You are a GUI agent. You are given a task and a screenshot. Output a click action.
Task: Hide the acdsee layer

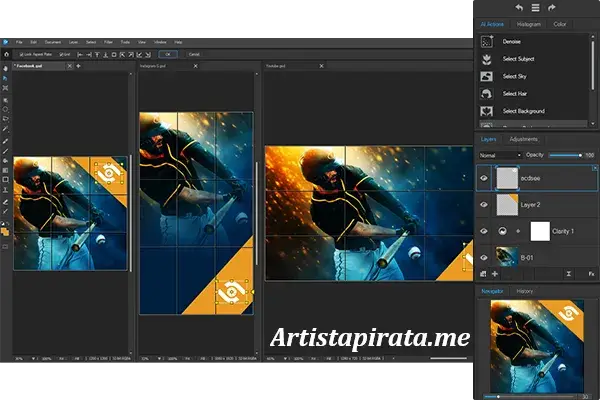pyautogui.click(x=484, y=178)
